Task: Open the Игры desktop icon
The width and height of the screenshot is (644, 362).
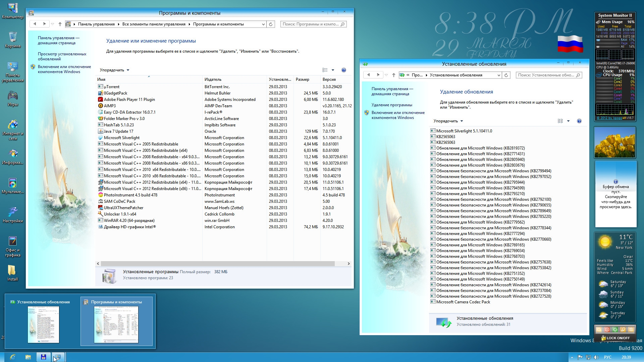Action: pos(13,98)
